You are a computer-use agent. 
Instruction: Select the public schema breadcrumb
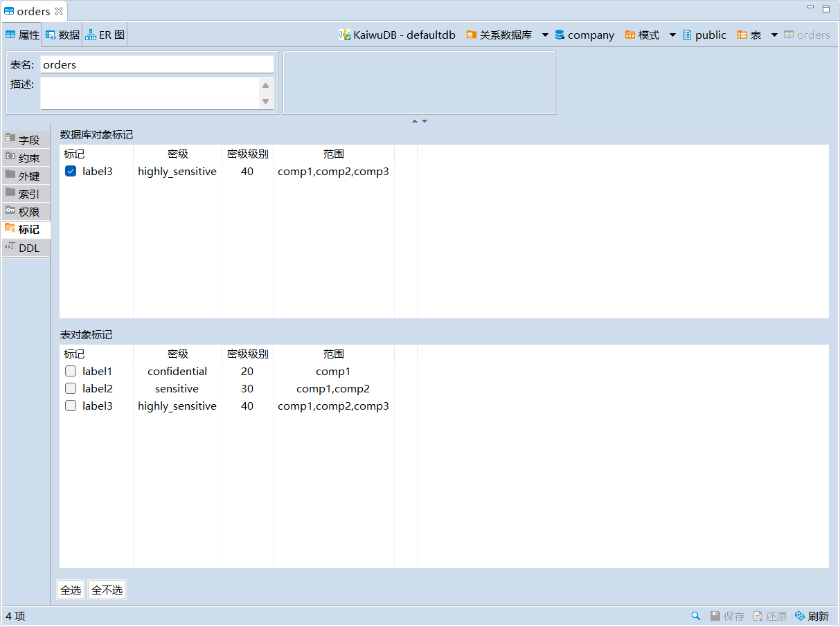pyautogui.click(x=704, y=35)
